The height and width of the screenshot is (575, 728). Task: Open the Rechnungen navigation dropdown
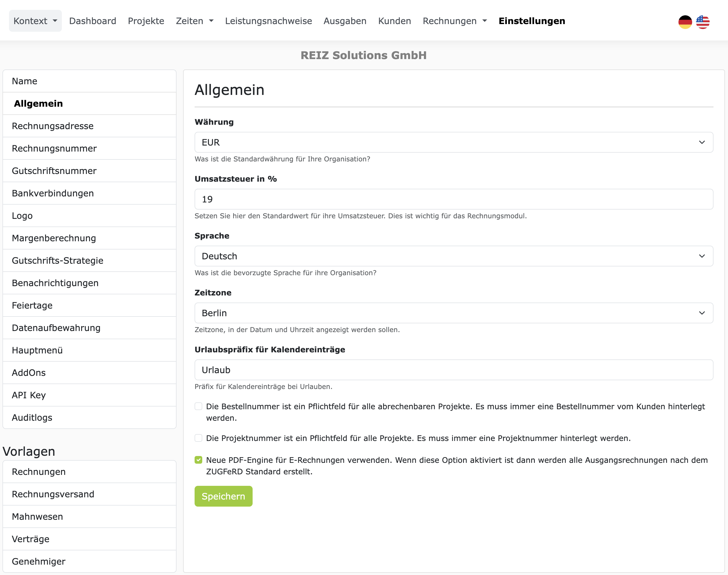454,21
